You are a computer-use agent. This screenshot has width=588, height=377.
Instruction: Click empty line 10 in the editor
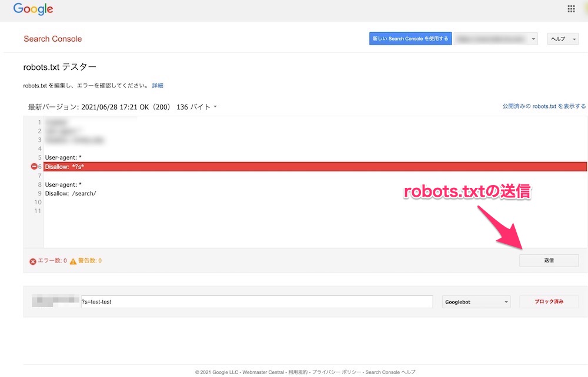pos(315,202)
